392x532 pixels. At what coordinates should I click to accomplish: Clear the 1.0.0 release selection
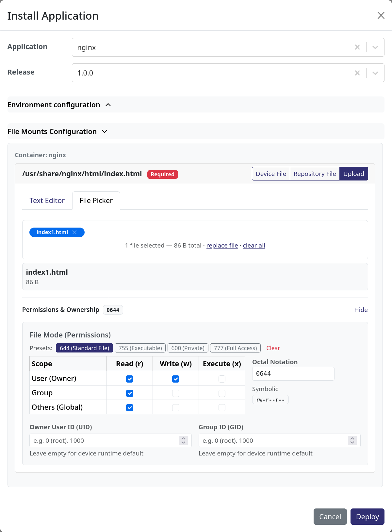tap(357, 73)
